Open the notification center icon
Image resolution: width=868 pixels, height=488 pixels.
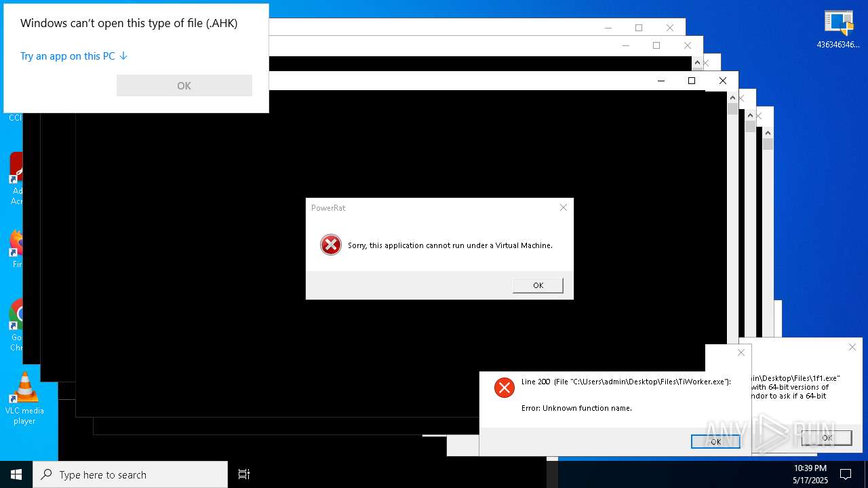[846, 474]
